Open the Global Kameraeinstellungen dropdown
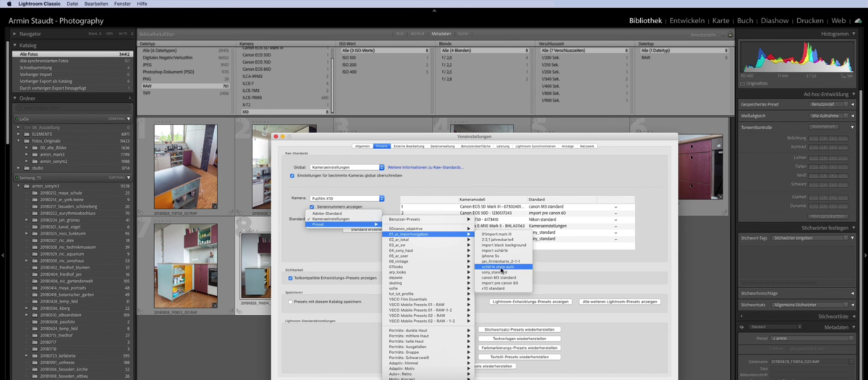The width and height of the screenshot is (868, 380). (346, 167)
